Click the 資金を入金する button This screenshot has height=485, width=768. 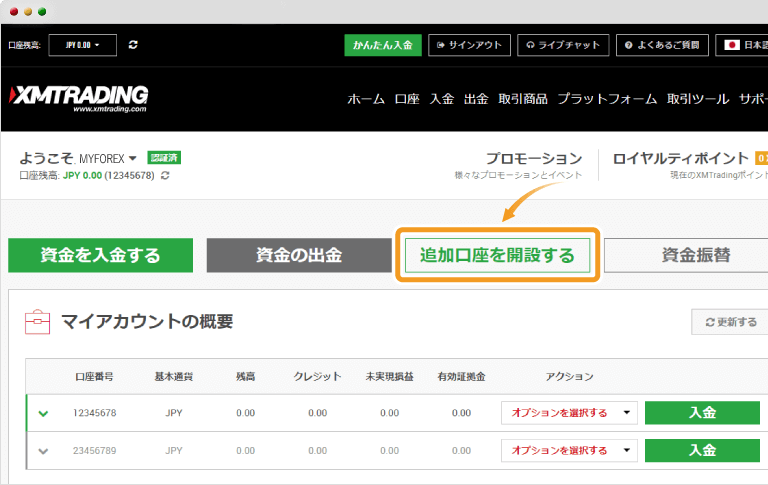click(100, 255)
